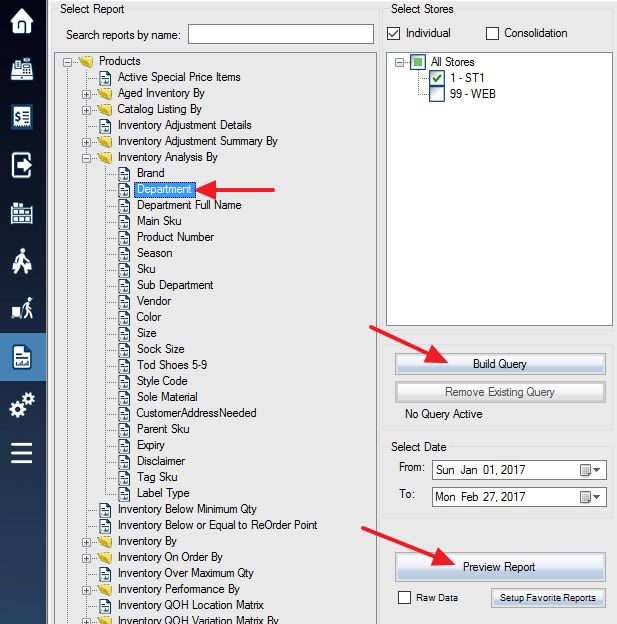
Task: Open the shopper customers sidebar icon
Action: click(22, 261)
